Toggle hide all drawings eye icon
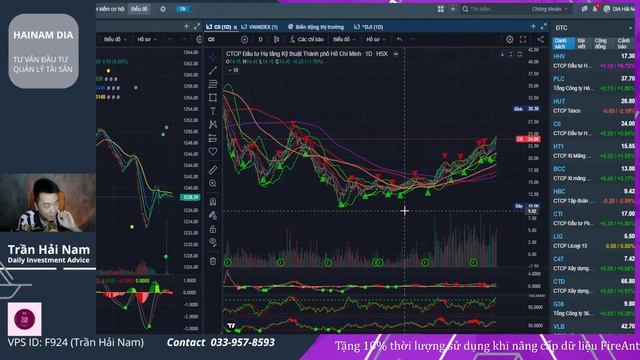640x360 pixels. pyautogui.click(x=213, y=242)
